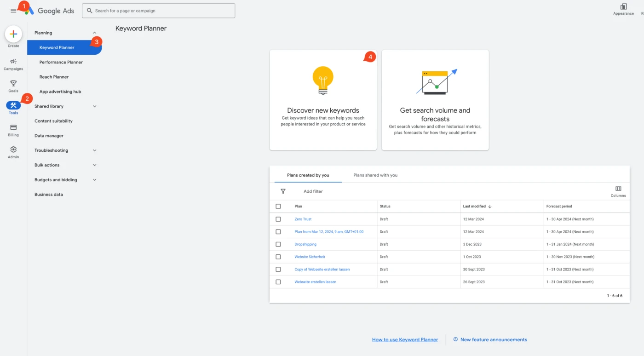Screen dimensions: 644x356
Task: Open the Dropshipping plan link
Action: (x=305, y=244)
